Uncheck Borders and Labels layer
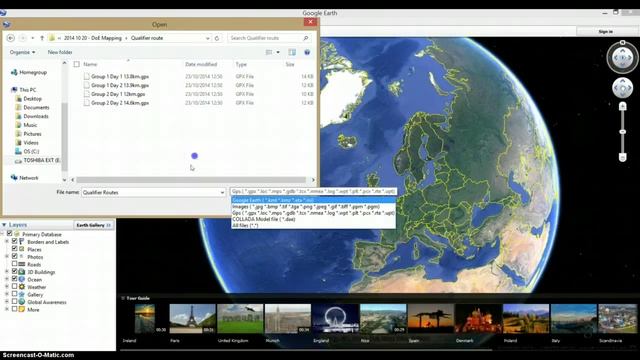The height and width of the screenshot is (360, 640). [x=14, y=242]
